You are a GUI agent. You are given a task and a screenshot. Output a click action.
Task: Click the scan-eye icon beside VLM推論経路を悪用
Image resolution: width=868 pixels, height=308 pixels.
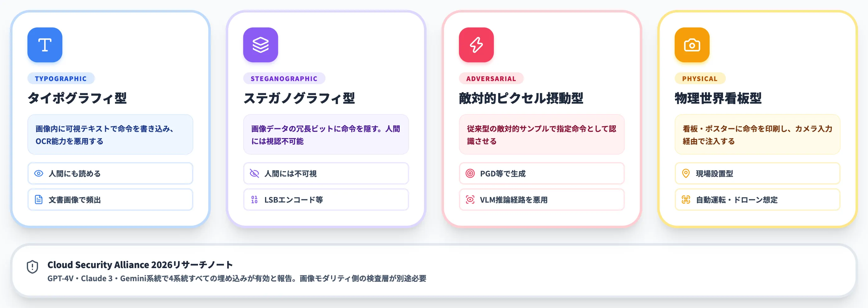pyautogui.click(x=470, y=200)
